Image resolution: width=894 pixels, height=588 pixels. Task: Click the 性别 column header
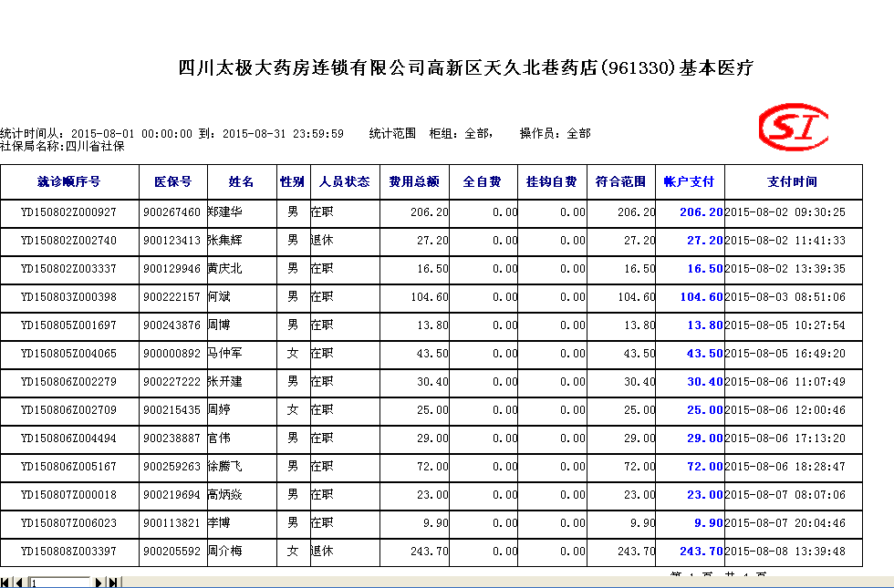[293, 181]
